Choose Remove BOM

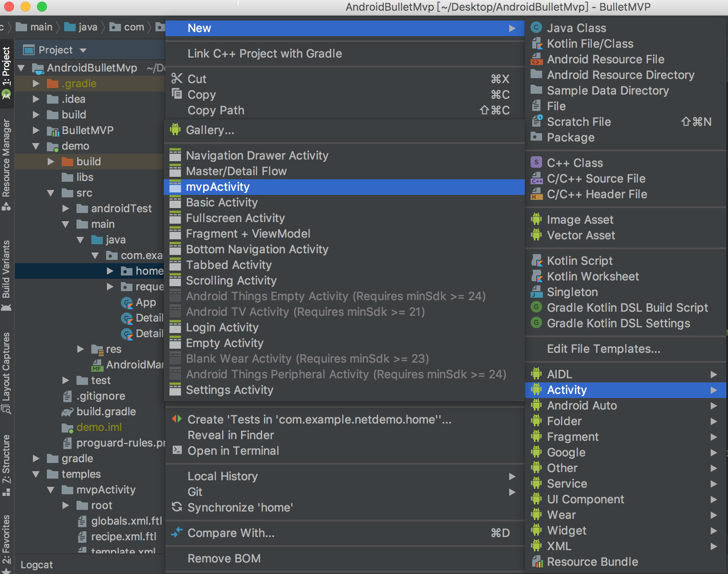click(345, 558)
